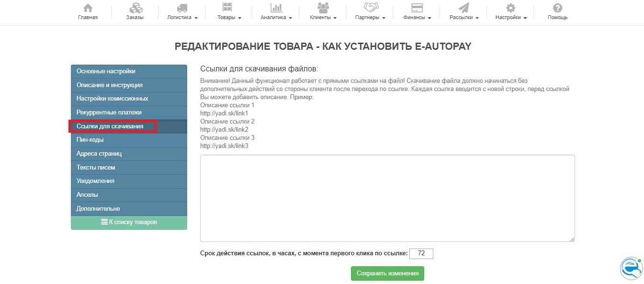The height and width of the screenshot is (284, 644).
Task: Click the Логистика truck icon
Action: 182,8
